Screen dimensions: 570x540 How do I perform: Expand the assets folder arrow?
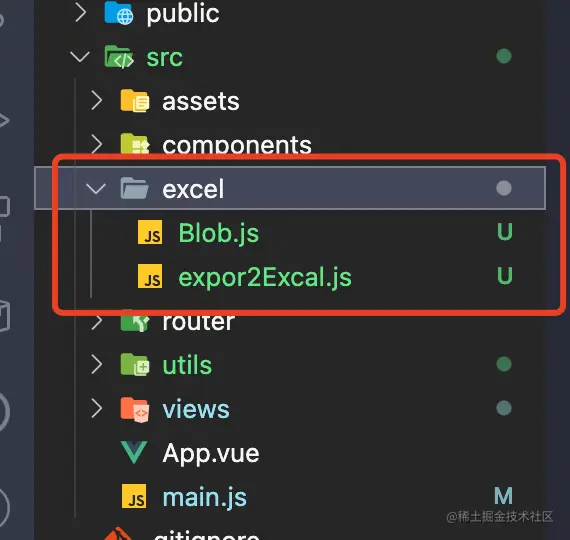click(x=97, y=100)
